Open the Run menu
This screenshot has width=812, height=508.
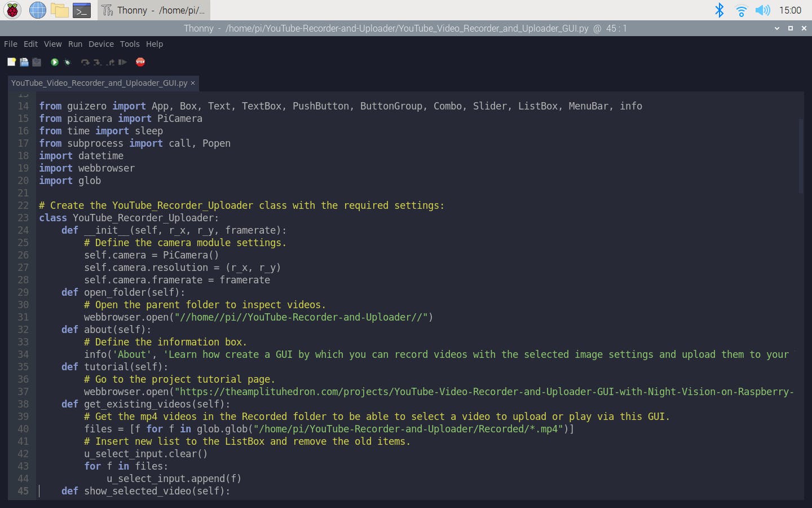click(75, 44)
